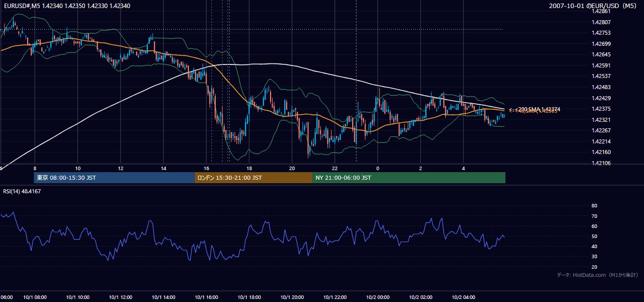Image resolution: width=644 pixels, height=302 pixels.
Task: Click price axis label 1.42753
Action: tap(601, 33)
